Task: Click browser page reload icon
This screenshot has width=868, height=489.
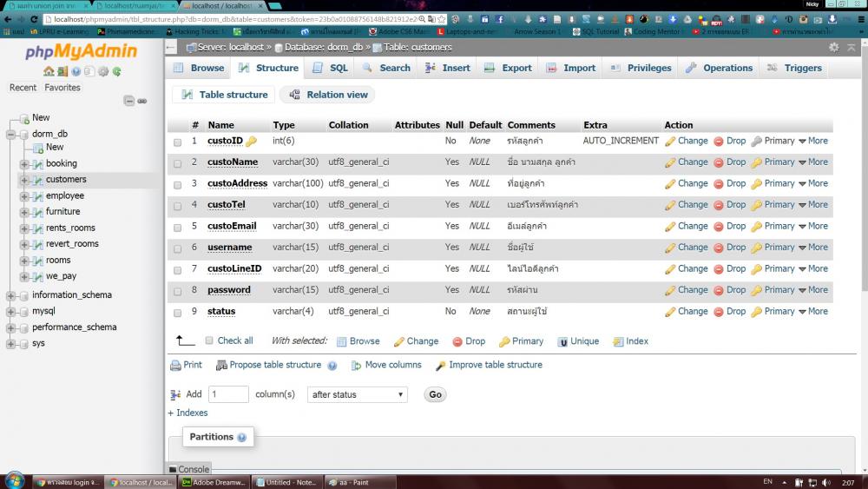Action: [34, 19]
